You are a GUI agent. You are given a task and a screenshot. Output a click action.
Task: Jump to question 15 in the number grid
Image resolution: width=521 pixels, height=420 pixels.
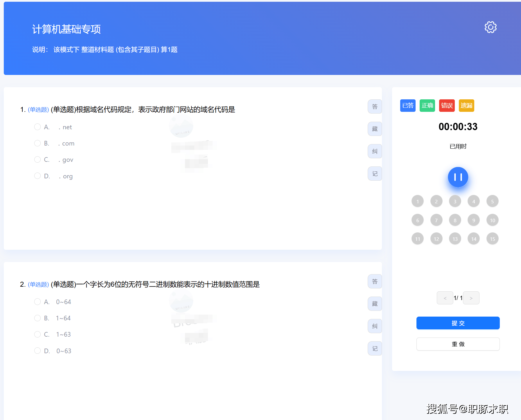493,239
